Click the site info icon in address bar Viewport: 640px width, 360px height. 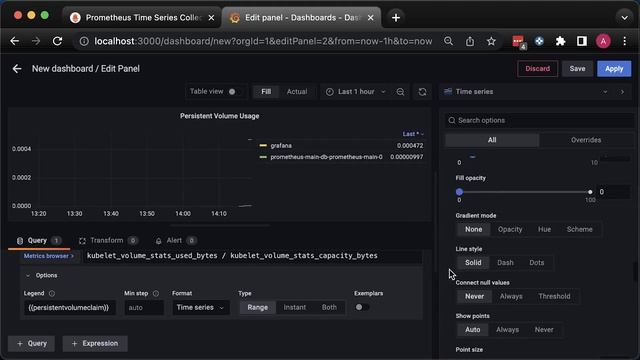tap(84, 41)
